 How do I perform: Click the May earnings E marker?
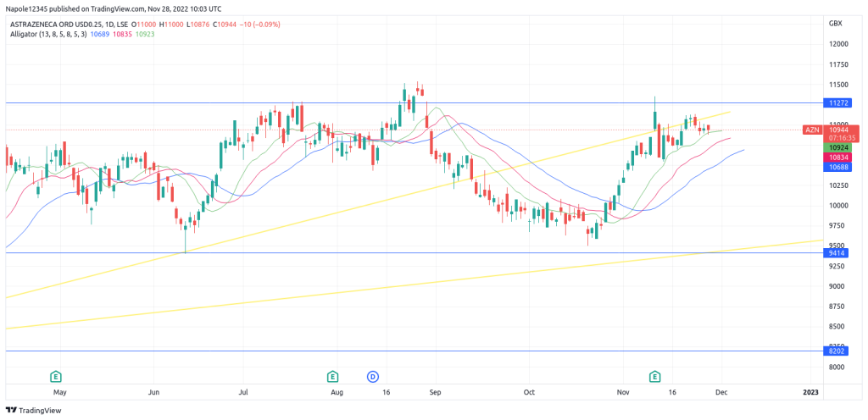click(x=55, y=377)
